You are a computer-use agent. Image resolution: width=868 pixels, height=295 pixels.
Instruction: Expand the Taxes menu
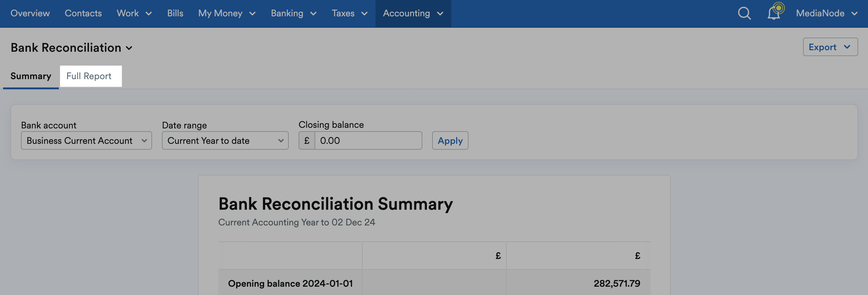pyautogui.click(x=349, y=13)
